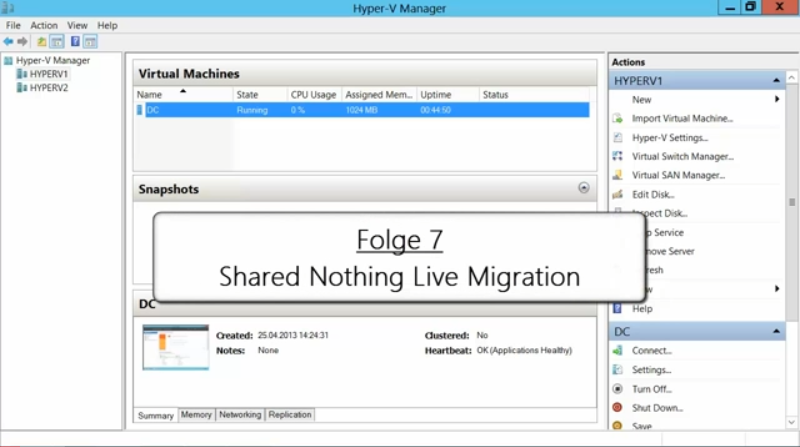
Task: Sort by the Name column header
Action: coord(184,94)
